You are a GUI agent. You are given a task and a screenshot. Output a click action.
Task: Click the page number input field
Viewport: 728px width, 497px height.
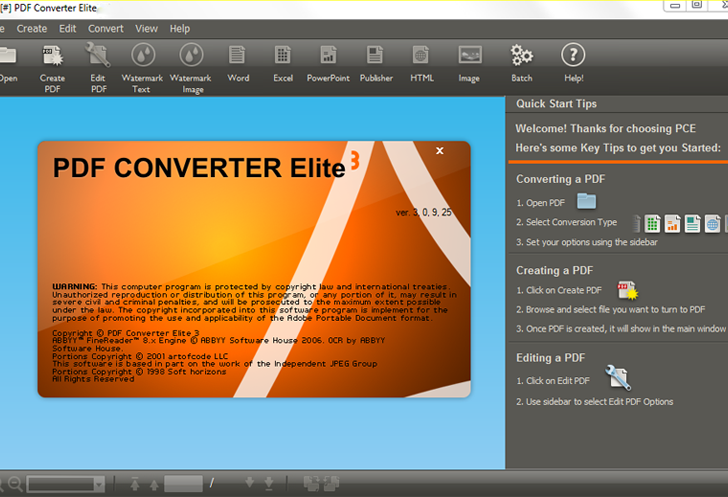[183, 484]
